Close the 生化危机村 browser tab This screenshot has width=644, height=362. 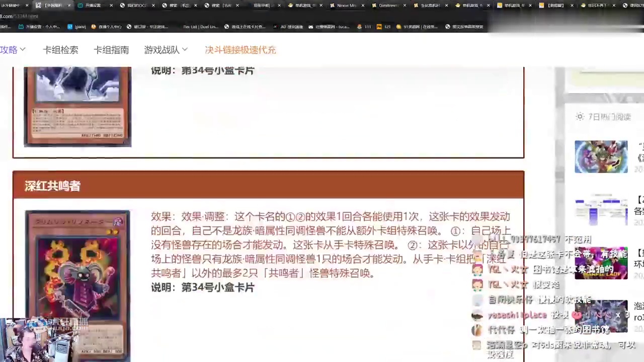coord(446,6)
